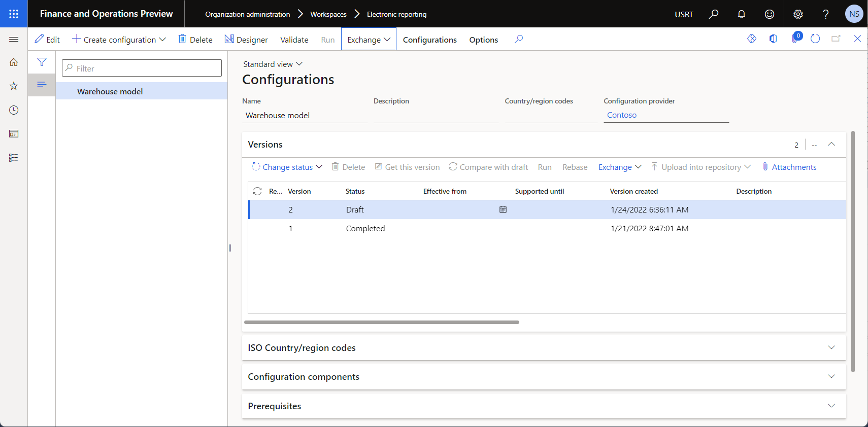Click the search magnifier in top bar
868x427 pixels.
[714, 14]
